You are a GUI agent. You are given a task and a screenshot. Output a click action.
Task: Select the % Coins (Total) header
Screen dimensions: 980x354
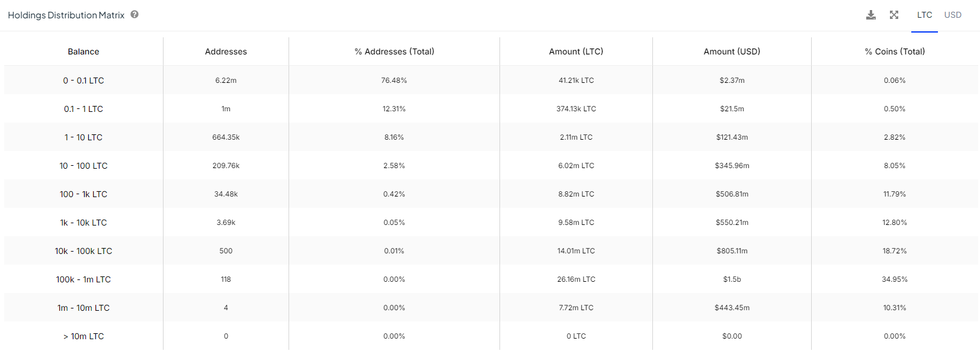[895, 52]
